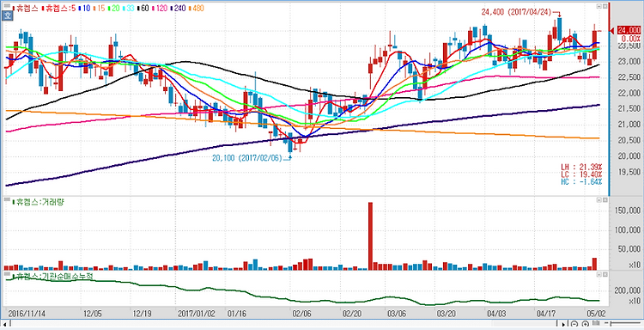Click the 05/02 date axis label

597,313
